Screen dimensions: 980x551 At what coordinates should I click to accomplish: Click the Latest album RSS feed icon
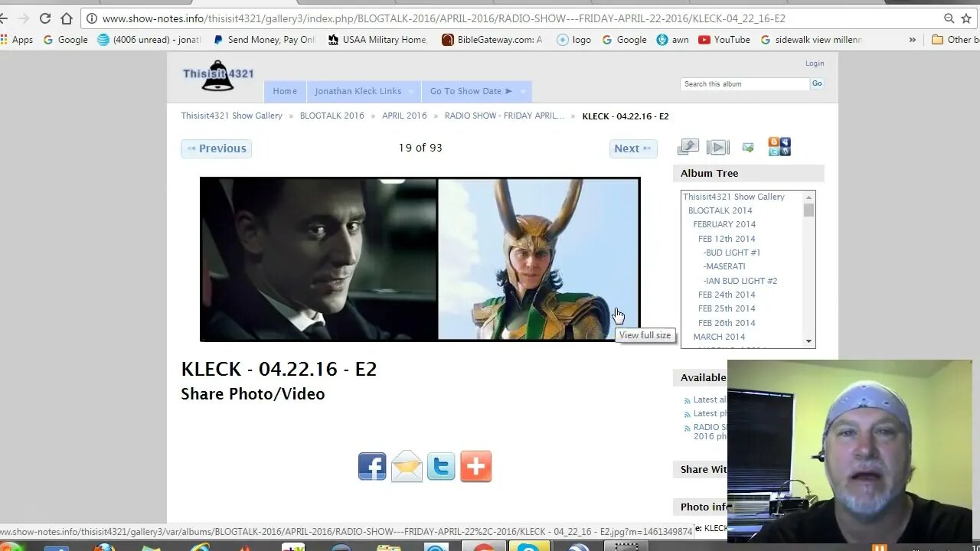pyautogui.click(x=687, y=400)
